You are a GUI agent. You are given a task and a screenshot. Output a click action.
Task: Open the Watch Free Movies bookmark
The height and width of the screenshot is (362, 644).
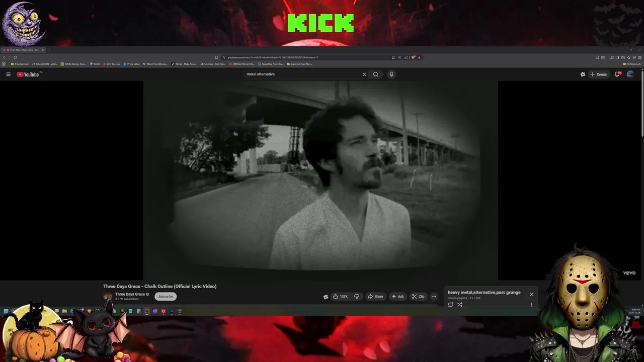(155, 64)
